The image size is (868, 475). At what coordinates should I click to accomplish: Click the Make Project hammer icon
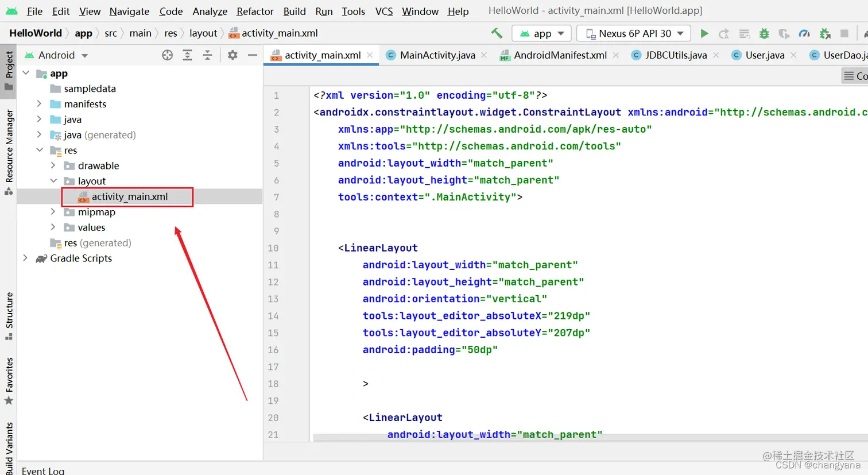[497, 33]
